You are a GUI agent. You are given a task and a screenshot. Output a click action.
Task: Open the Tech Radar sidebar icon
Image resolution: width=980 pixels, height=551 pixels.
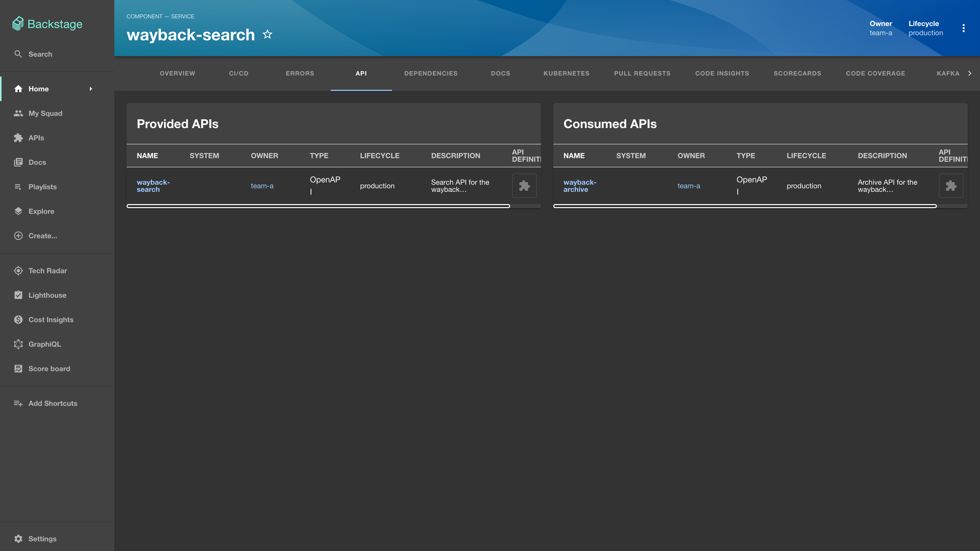pos(18,271)
